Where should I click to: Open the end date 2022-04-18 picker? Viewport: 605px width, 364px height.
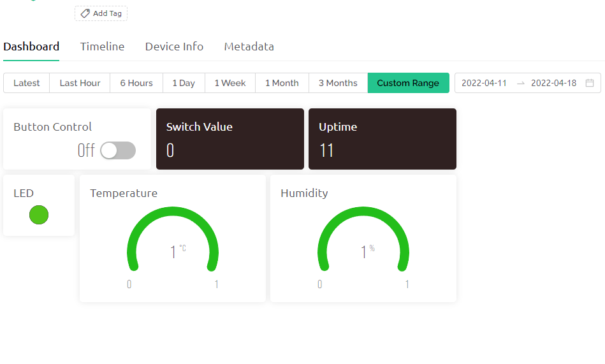(554, 83)
